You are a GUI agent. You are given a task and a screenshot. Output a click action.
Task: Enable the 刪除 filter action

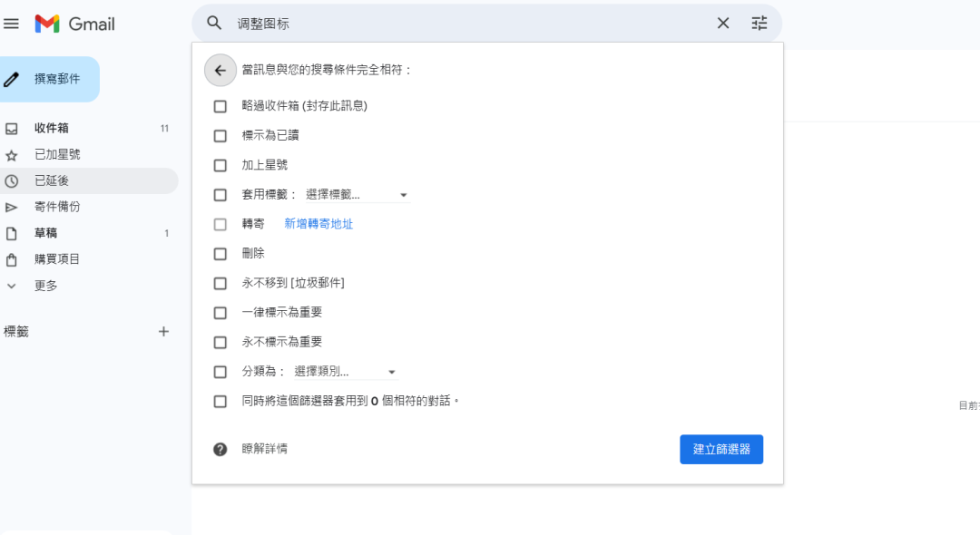(220, 253)
